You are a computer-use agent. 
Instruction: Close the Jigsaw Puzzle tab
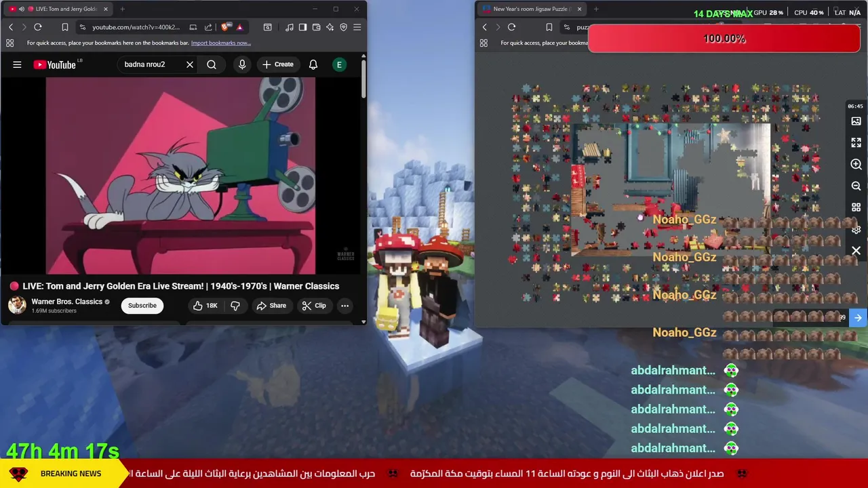[579, 9]
